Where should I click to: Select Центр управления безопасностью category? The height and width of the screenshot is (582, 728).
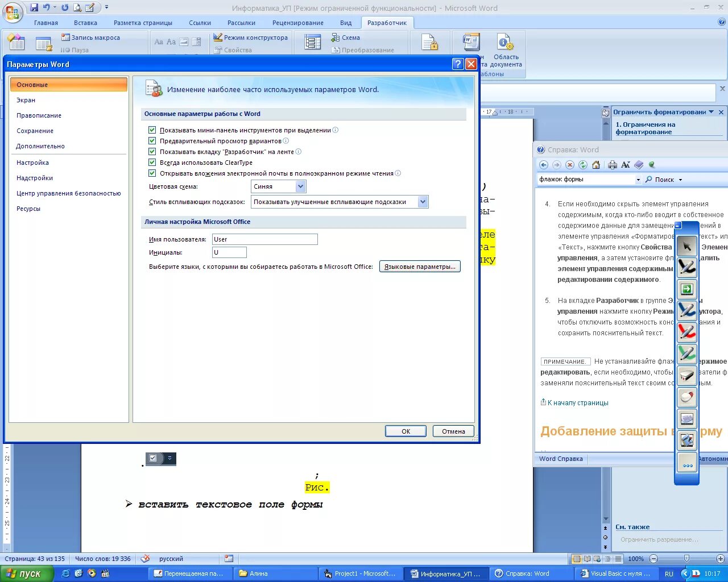[x=68, y=193]
